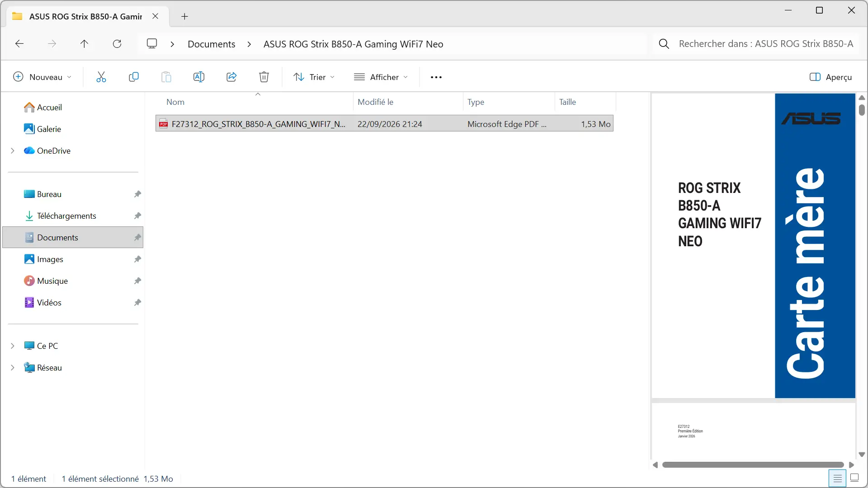Click the Delete trash icon
Viewport: 868px width, 488px height.
click(x=264, y=77)
